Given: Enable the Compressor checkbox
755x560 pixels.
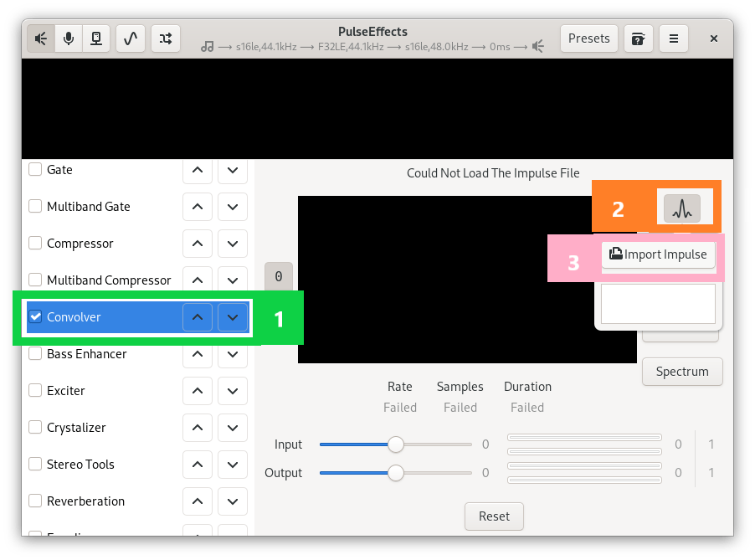Looking at the screenshot, I should [35, 243].
